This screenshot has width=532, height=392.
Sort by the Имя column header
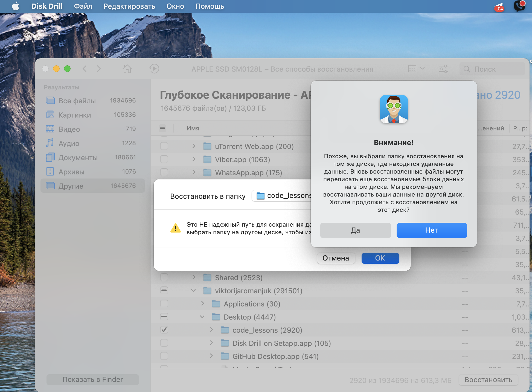(193, 128)
